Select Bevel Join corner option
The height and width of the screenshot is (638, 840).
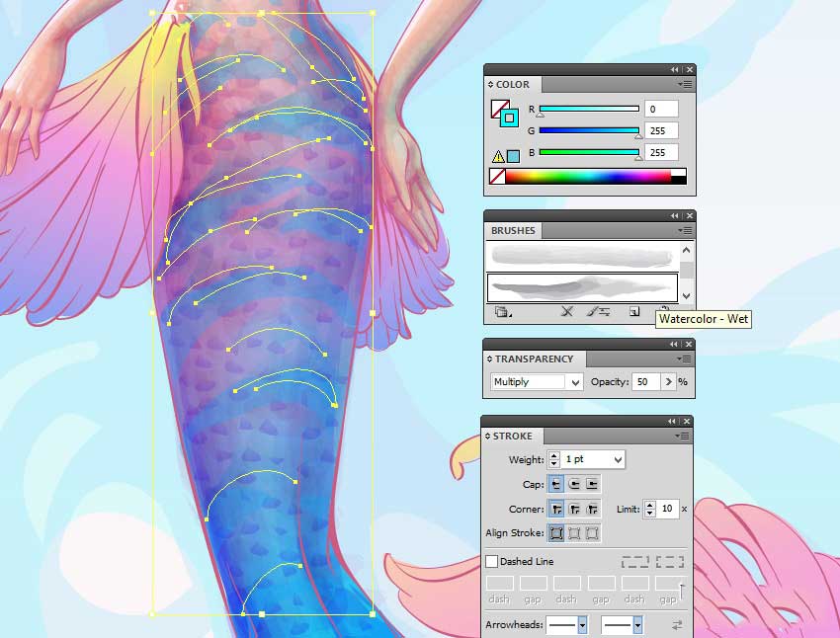592,509
